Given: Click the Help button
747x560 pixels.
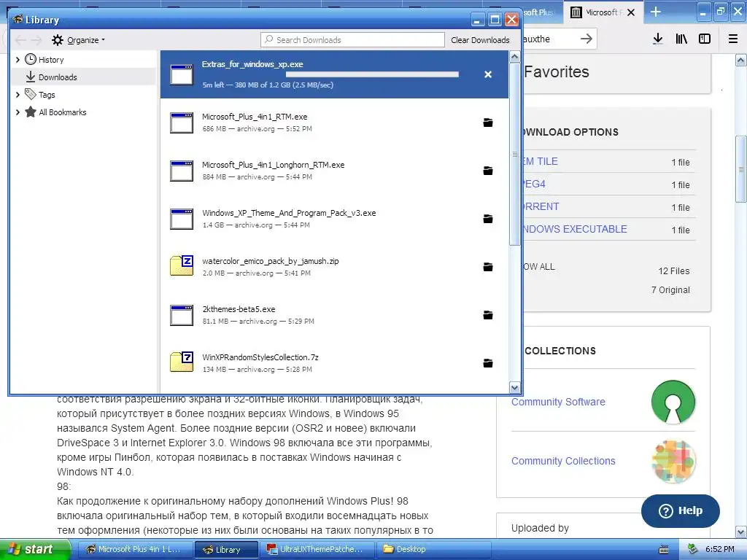Looking at the screenshot, I should pos(681,511).
